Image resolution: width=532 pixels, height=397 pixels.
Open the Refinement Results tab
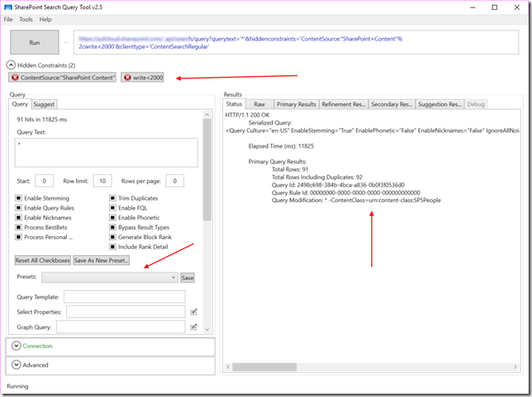344,105
